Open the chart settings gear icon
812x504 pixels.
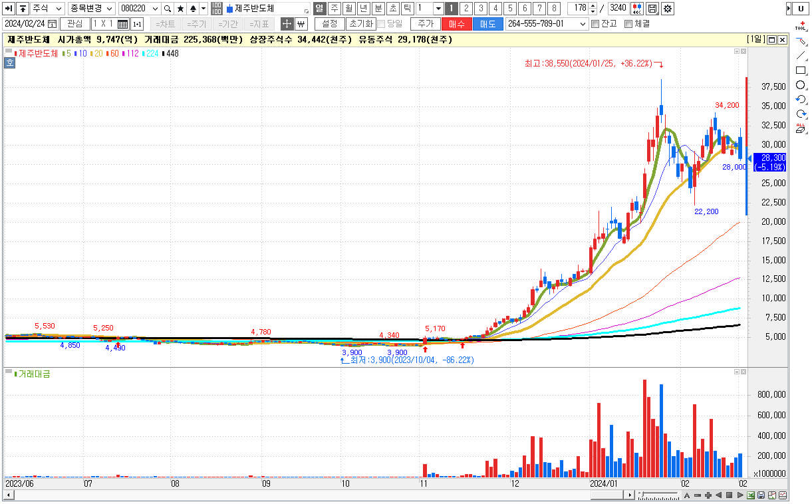point(668,9)
